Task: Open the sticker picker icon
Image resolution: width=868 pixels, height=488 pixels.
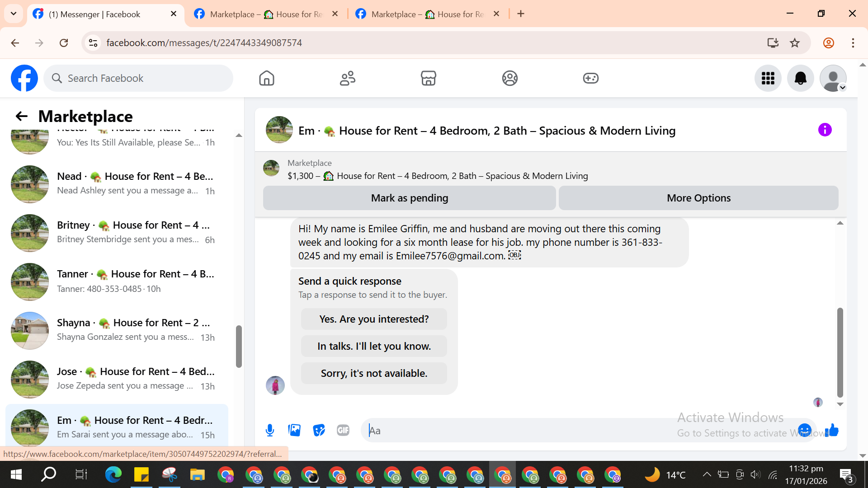Action: point(319,430)
